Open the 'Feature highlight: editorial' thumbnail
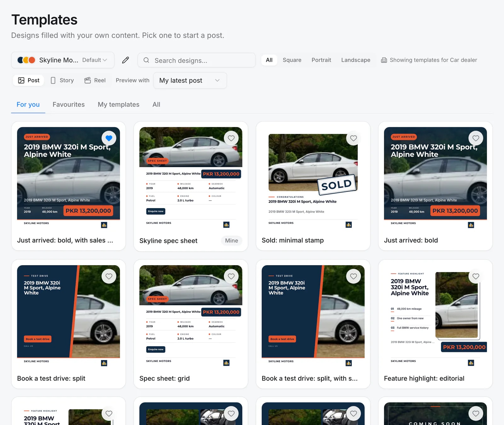 pos(435,317)
